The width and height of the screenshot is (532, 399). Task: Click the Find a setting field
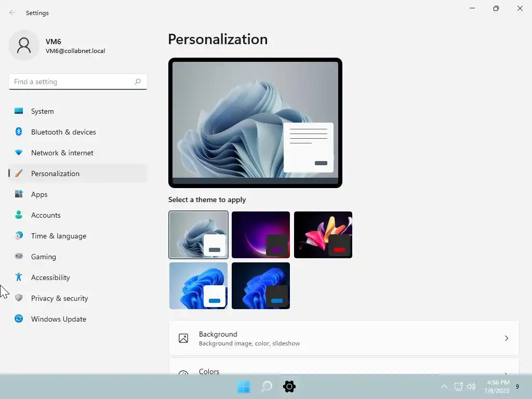[78, 82]
